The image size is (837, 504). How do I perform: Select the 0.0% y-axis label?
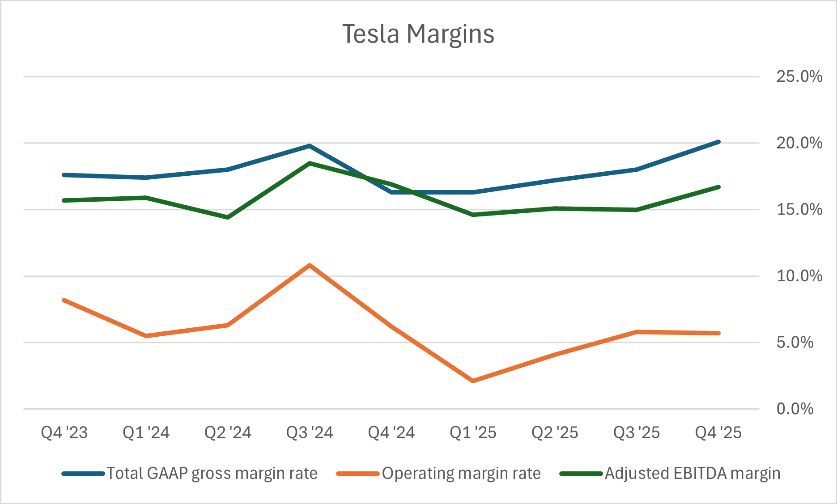pyautogui.click(x=795, y=409)
